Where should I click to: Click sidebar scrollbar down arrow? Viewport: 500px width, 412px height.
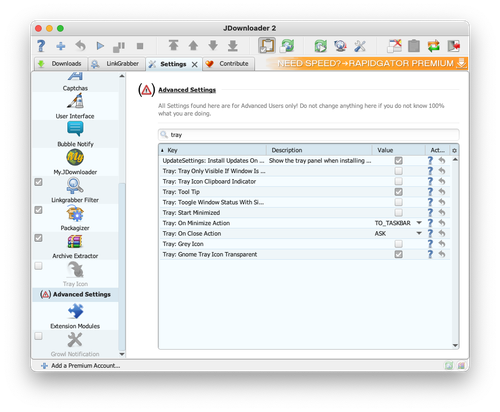point(122,354)
